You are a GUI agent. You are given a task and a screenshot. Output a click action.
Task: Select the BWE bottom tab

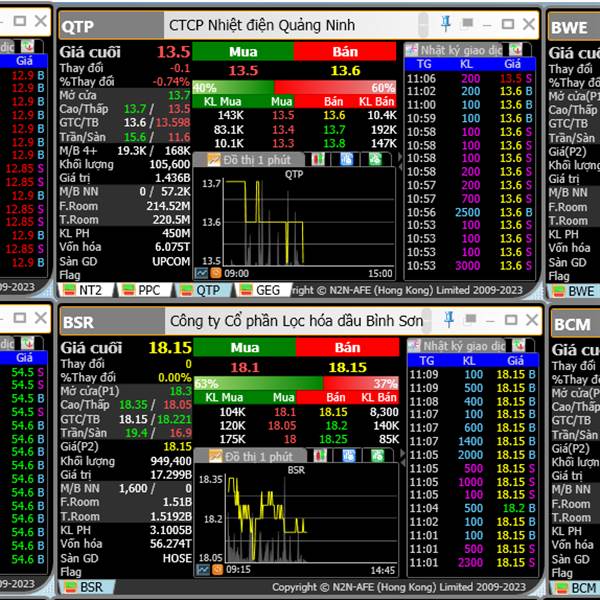(x=575, y=291)
